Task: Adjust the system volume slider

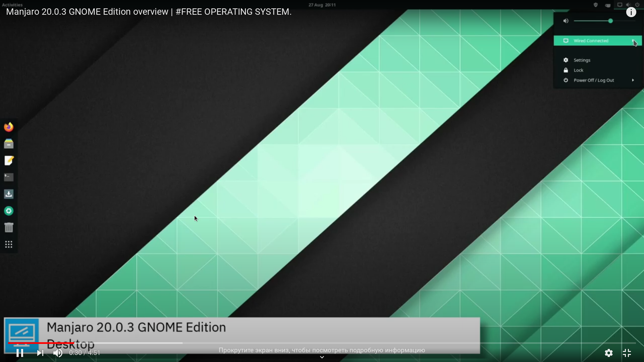Action: pos(610,21)
